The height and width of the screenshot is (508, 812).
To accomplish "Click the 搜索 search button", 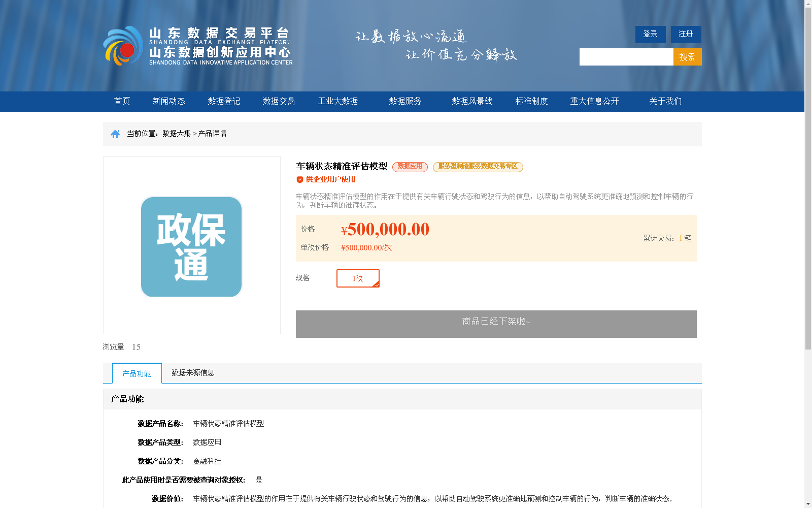I will coord(688,57).
